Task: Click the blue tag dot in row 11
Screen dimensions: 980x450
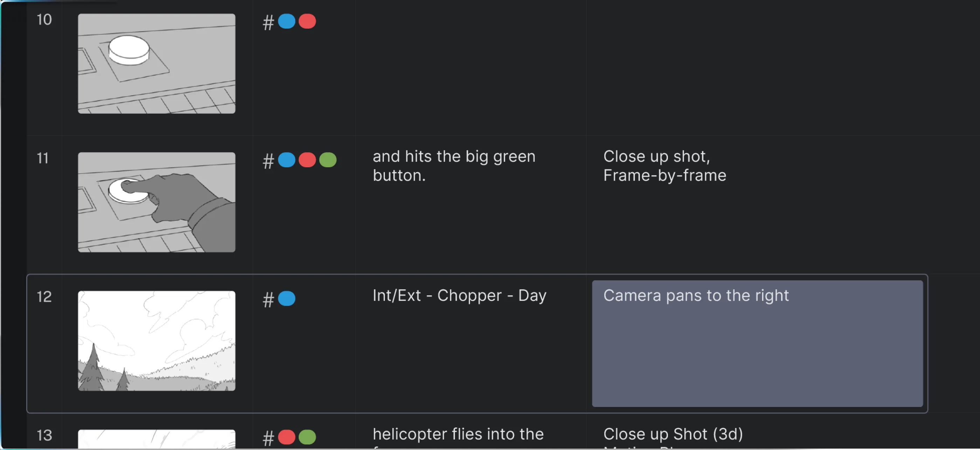Action: 287,160
